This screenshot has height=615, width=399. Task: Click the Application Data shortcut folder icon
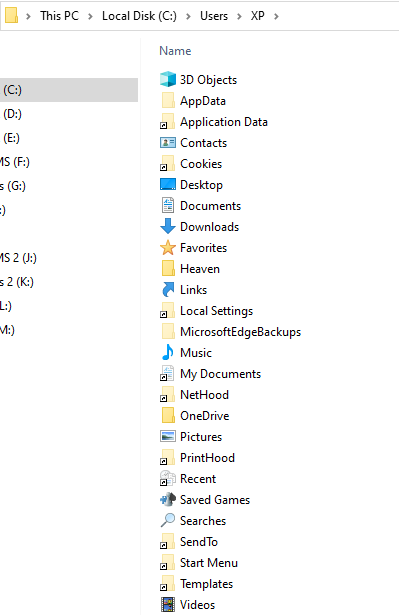[x=168, y=122]
